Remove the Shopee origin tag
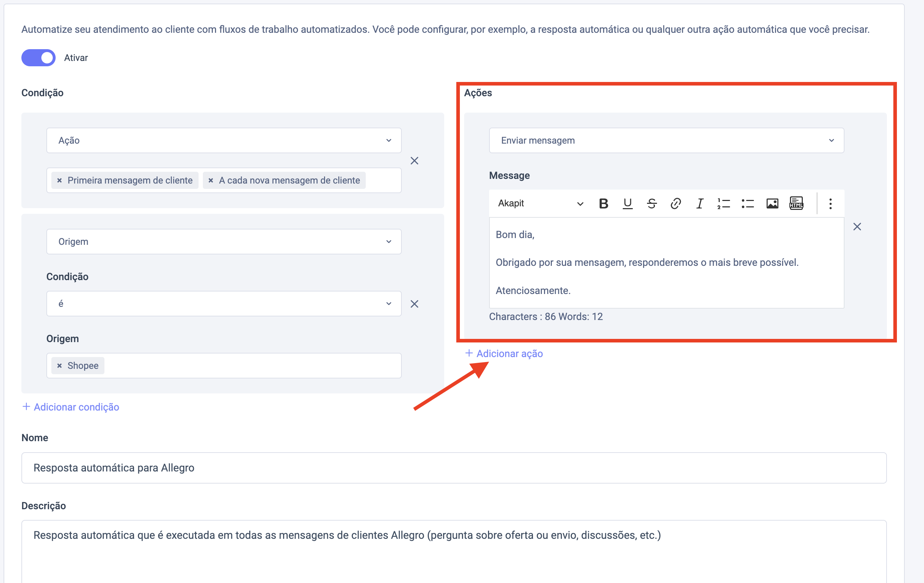This screenshot has height=583, width=924. pos(60,366)
